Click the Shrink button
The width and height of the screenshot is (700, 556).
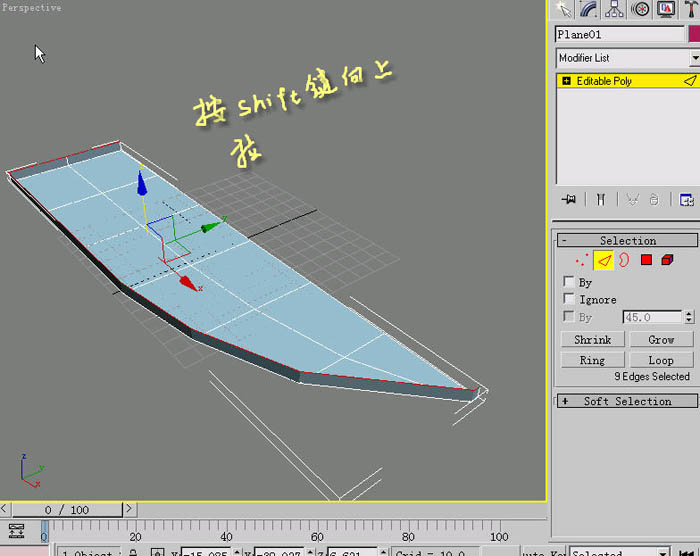pos(592,339)
